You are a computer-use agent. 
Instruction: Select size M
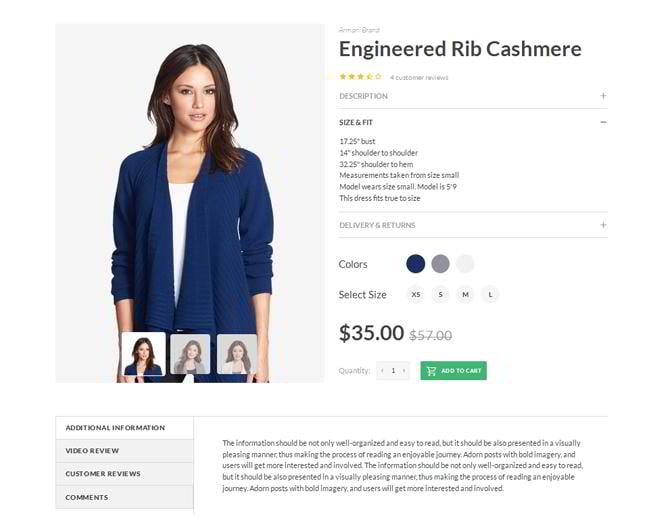coord(465,294)
